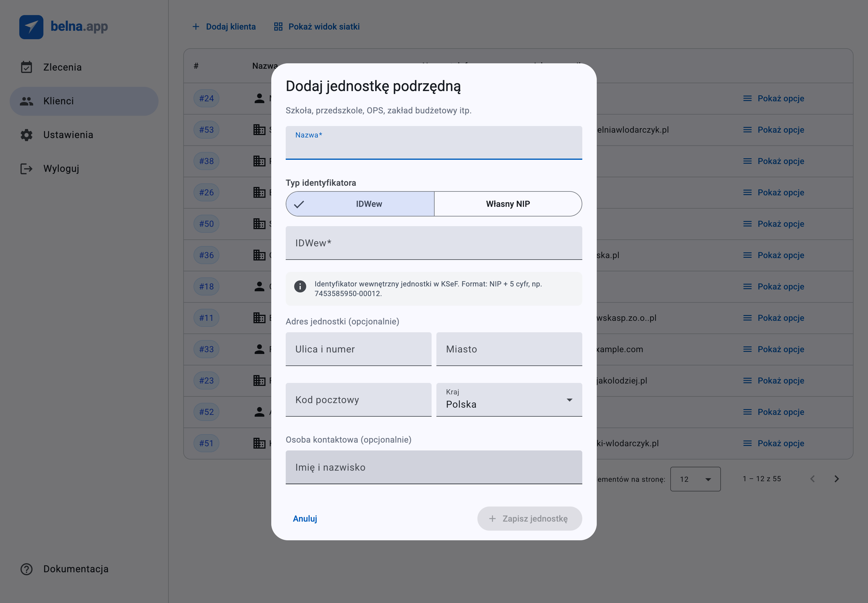This screenshot has width=868, height=603.
Task: Click the company building icon in row #11
Action: coord(259,318)
